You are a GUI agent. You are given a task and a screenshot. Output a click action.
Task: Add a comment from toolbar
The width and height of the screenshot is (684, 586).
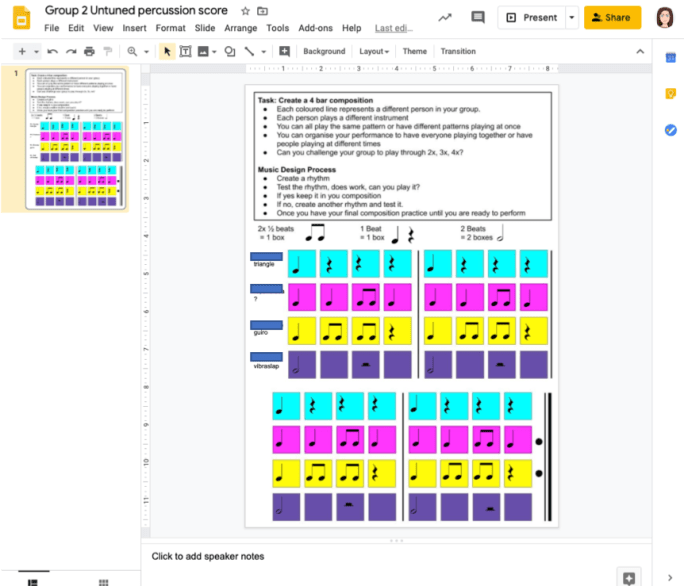(284, 51)
